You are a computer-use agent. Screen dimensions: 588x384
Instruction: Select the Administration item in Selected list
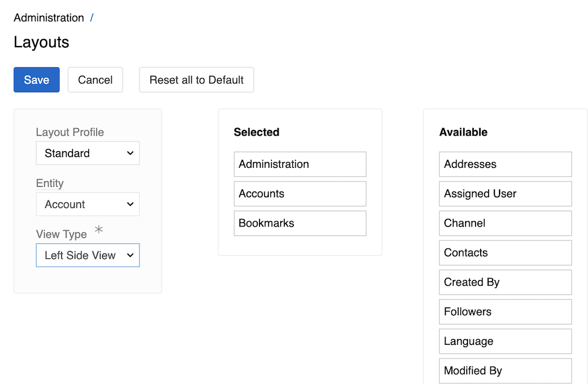click(300, 164)
